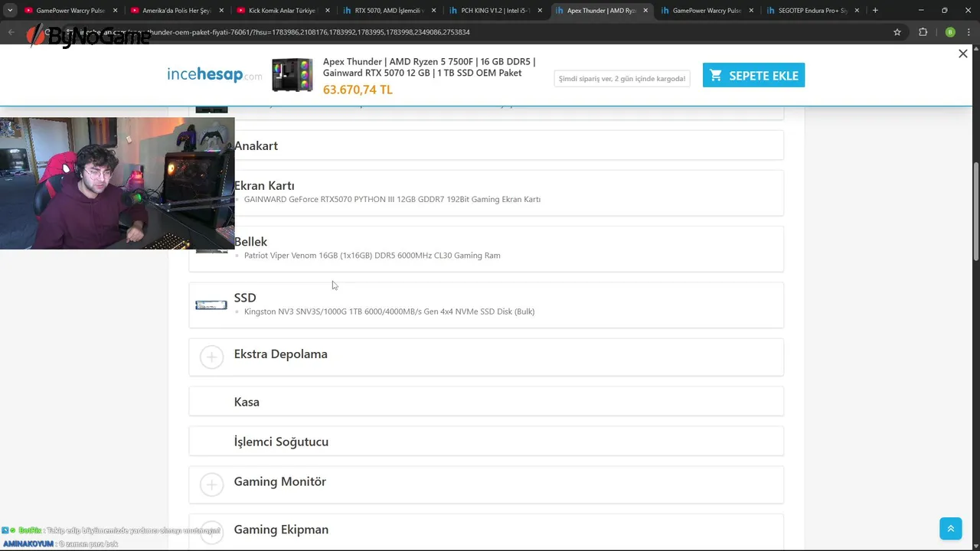Click the incehesap.com logo
This screenshot has width=980, height=551.
pyautogui.click(x=214, y=75)
